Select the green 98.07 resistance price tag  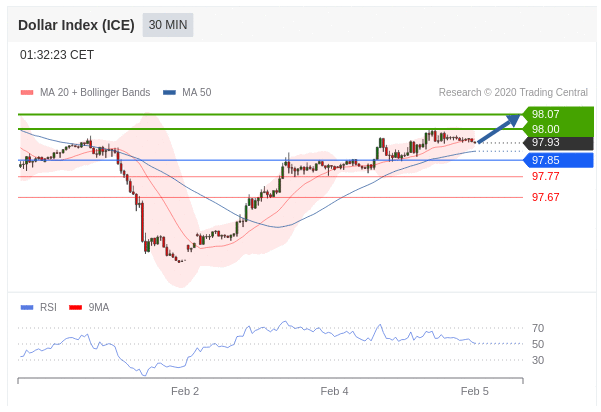pyautogui.click(x=556, y=114)
